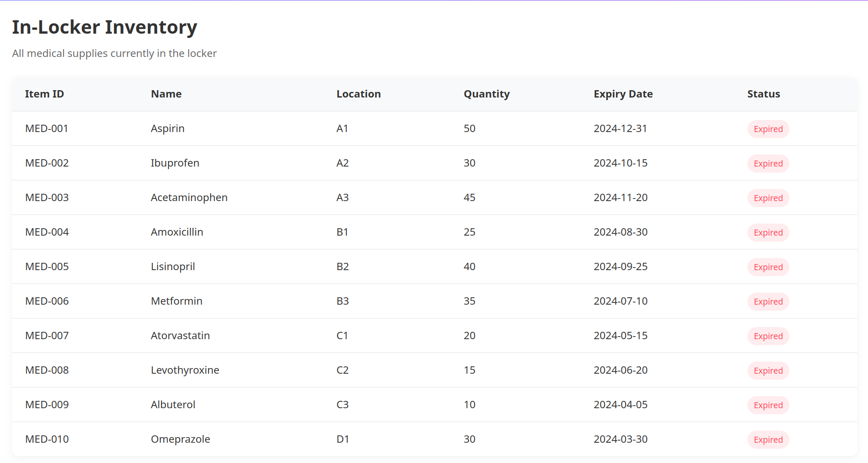868x463 pixels.
Task: Sort table by the Item ID column
Action: (x=44, y=94)
